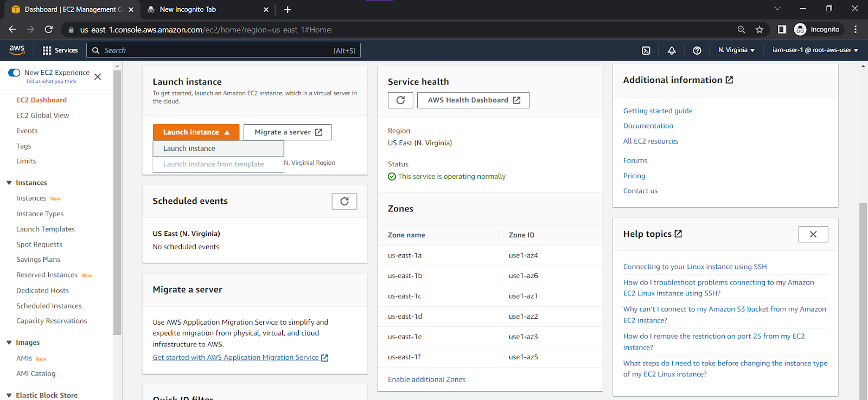This screenshot has height=400, width=868.
Task: Open the notifications bell
Action: (672, 50)
